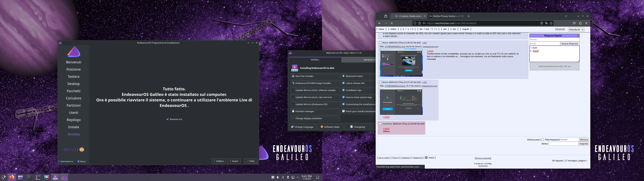This screenshot has height=181, width=644.
Task: Click the >>816 quote link
Action: 430,51
